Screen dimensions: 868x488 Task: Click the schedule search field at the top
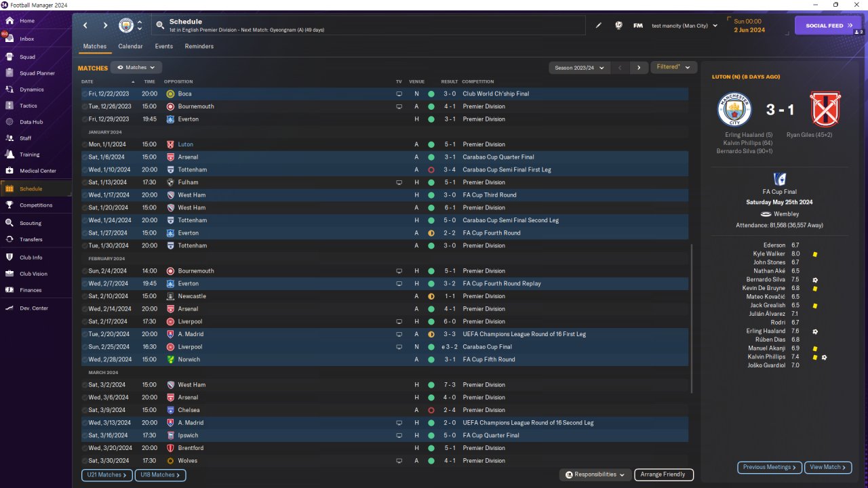click(368, 26)
